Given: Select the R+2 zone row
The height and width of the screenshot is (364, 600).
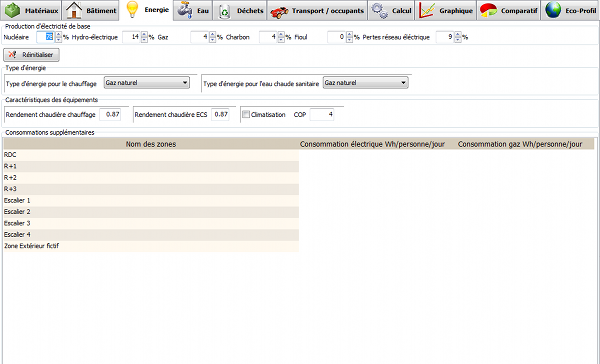Looking at the screenshot, I should click(151, 178).
